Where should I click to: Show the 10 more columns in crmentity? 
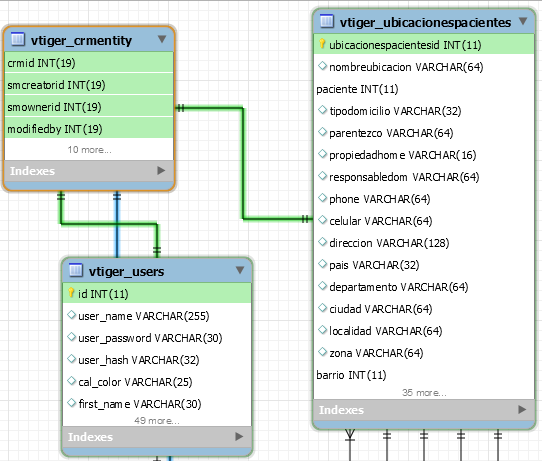[89, 150]
